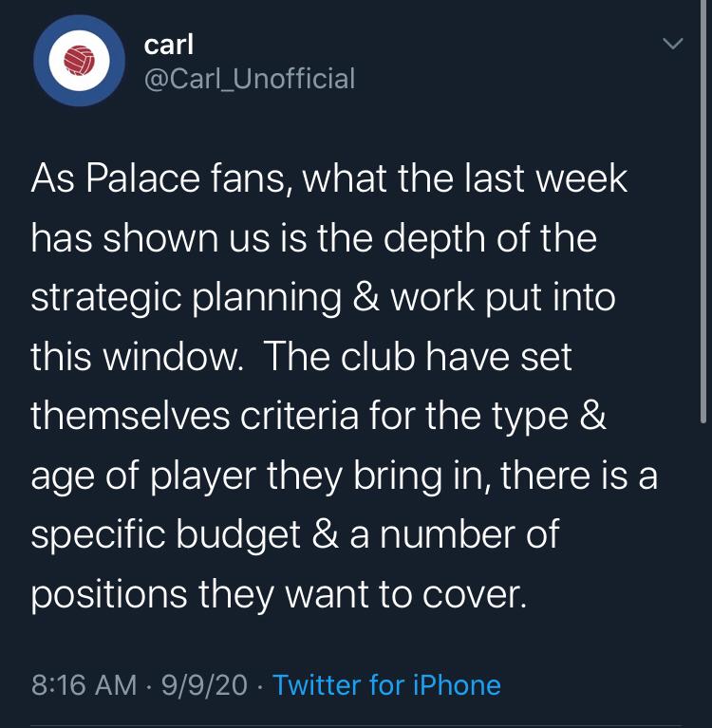Click the tweet line starting "As Palace fans"

click(328, 179)
